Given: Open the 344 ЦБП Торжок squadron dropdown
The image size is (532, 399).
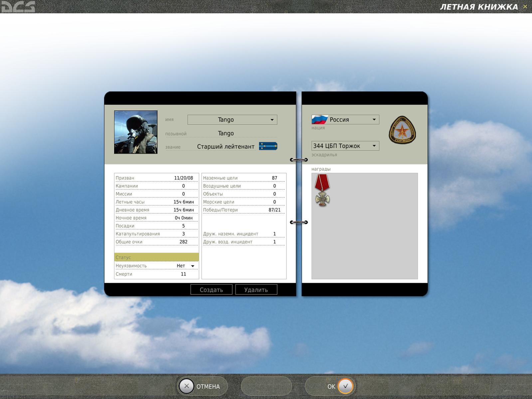Looking at the screenshot, I should pyautogui.click(x=345, y=146).
